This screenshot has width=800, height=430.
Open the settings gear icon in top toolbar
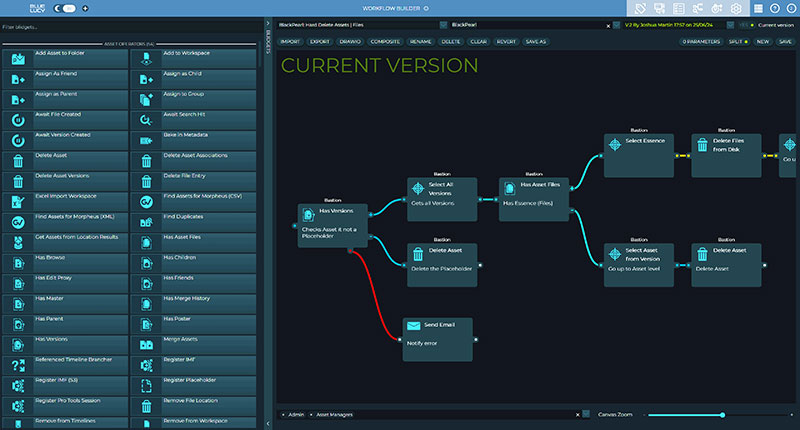point(736,8)
